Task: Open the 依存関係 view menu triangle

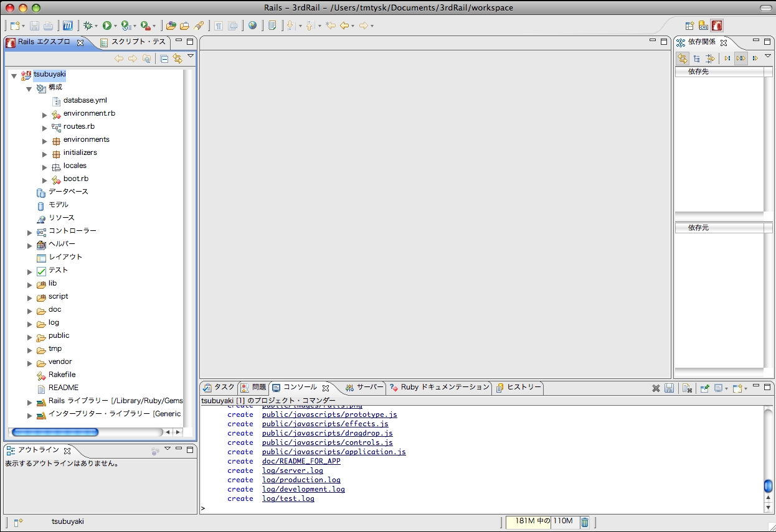Action: point(768,56)
